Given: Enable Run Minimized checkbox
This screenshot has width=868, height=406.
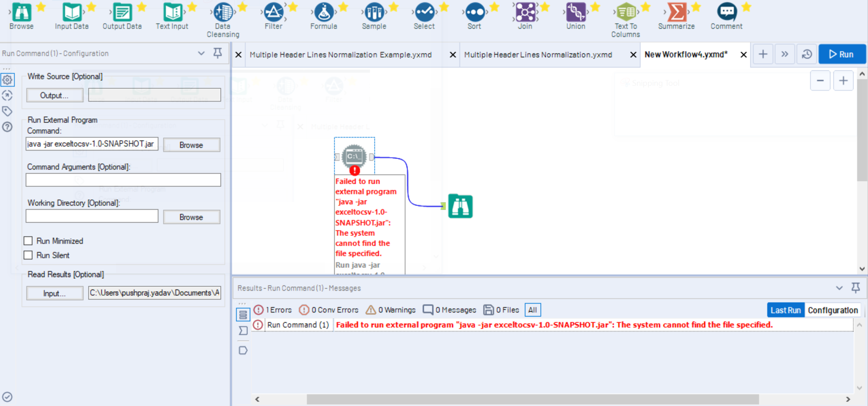Looking at the screenshot, I should point(28,241).
